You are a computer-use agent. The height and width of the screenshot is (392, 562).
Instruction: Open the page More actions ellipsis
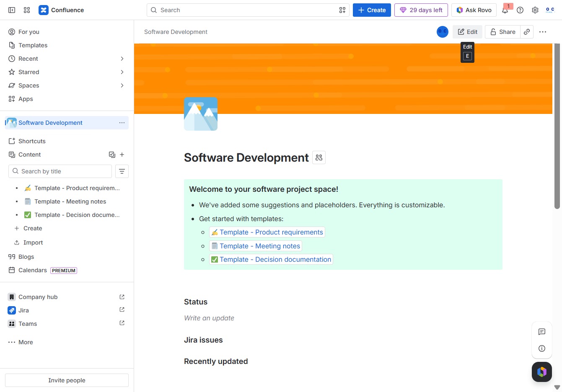(x=543, y=32)
